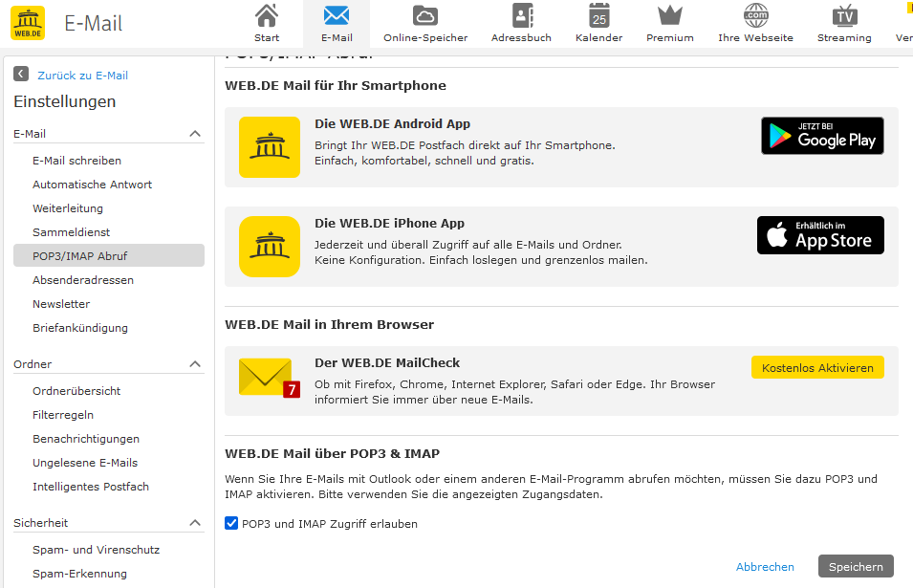The image size is (913, 588).
Task: Collapse the E-Mail settings section
Action: 195,134
